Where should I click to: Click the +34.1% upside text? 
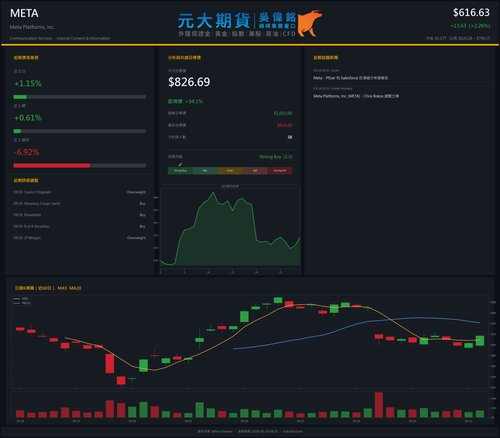(x=194, y=101)
